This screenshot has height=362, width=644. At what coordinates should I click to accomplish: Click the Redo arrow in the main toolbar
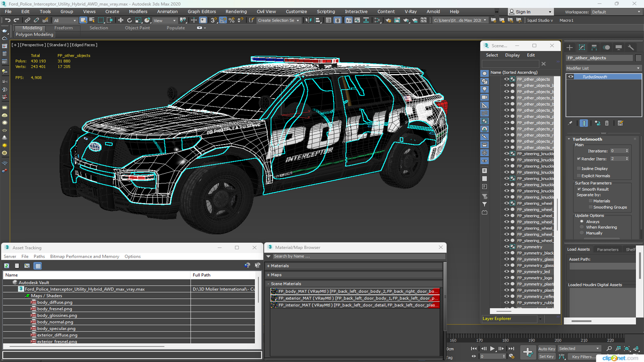click(16, 20)
